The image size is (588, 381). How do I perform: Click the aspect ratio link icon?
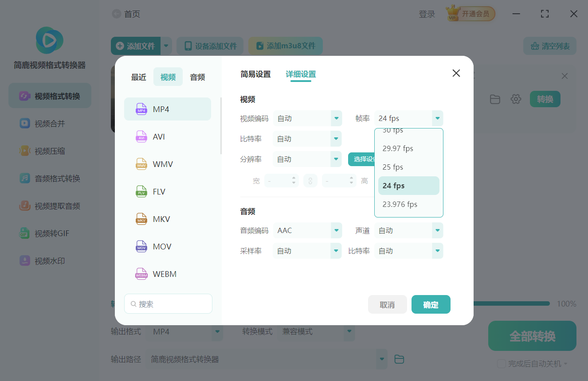pos(310,181)
